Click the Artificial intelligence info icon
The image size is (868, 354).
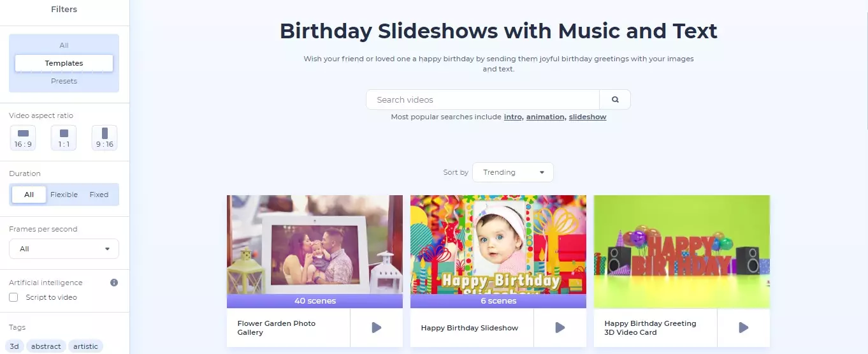[114, 283]
